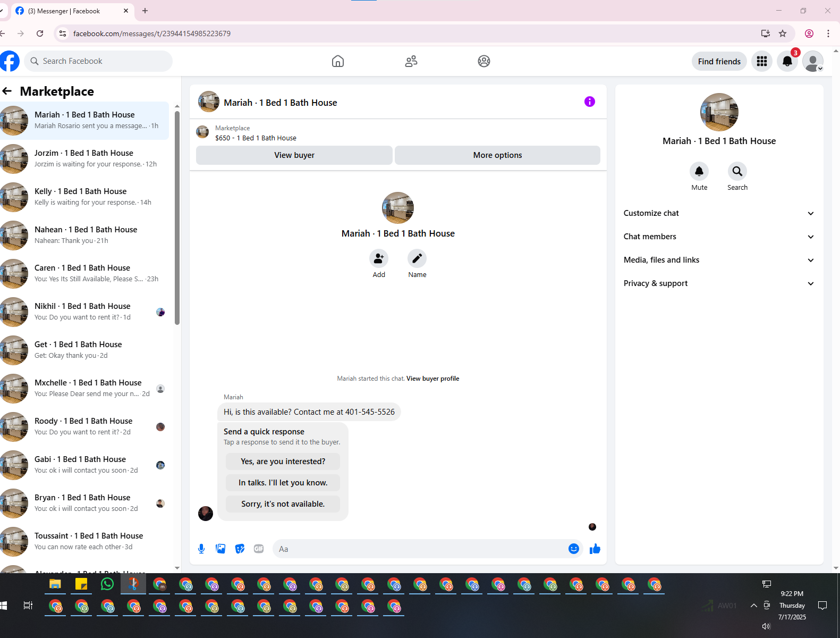
Task: Open File Explorer from the taskbar
Action: coord(55,584)
